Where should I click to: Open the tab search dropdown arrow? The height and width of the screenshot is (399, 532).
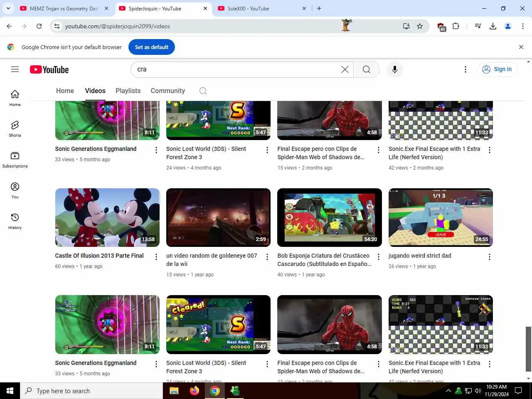[8, 8]
